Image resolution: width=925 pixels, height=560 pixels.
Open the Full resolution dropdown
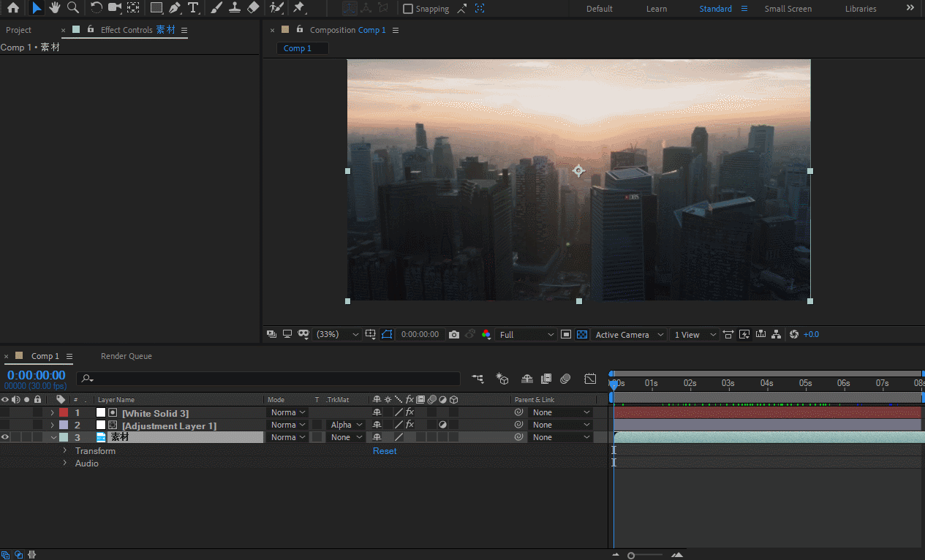pos(526,334)
